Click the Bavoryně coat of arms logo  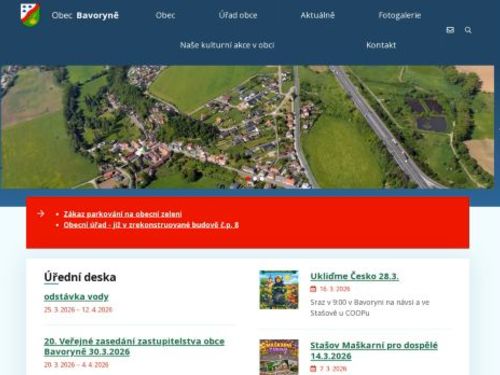tap(30, 15)
